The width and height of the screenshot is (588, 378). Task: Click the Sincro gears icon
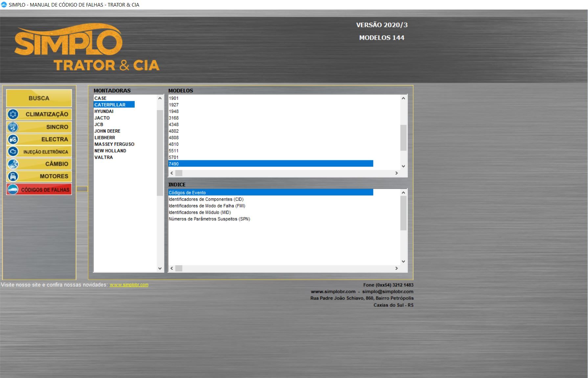[x=13, y=127]
